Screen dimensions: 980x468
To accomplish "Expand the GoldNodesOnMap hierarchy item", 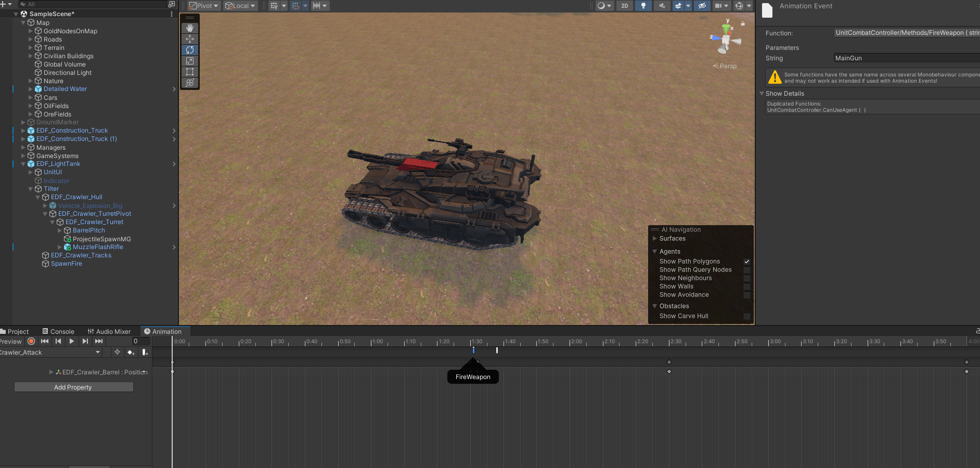I will point(30,31).
